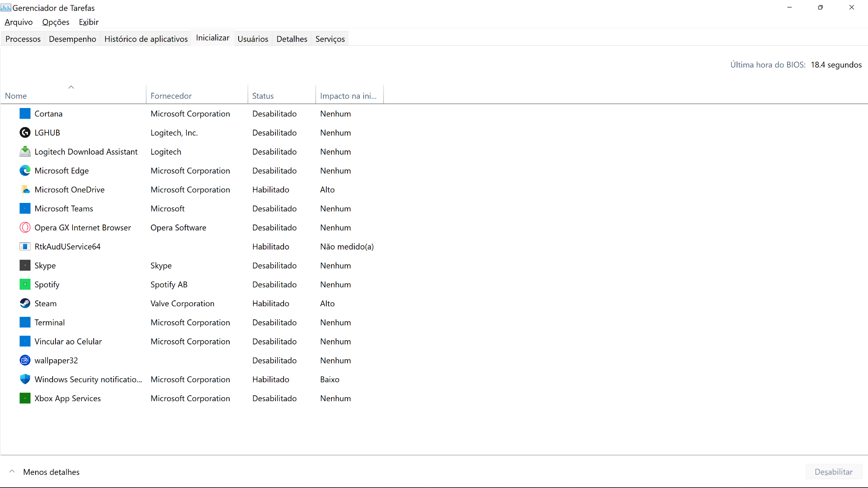The image size is (868, 488).
Task: Click the Microsoft Teams icon
Action: coord(25,208)
